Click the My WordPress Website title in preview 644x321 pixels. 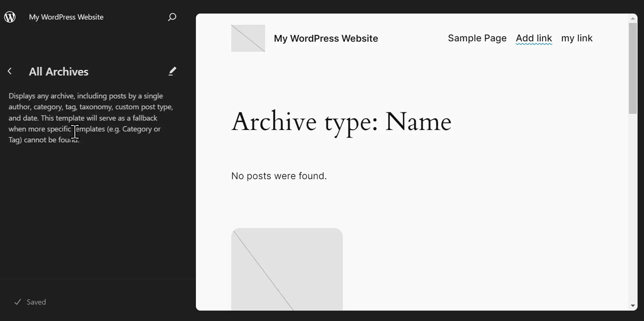(326, 38)
